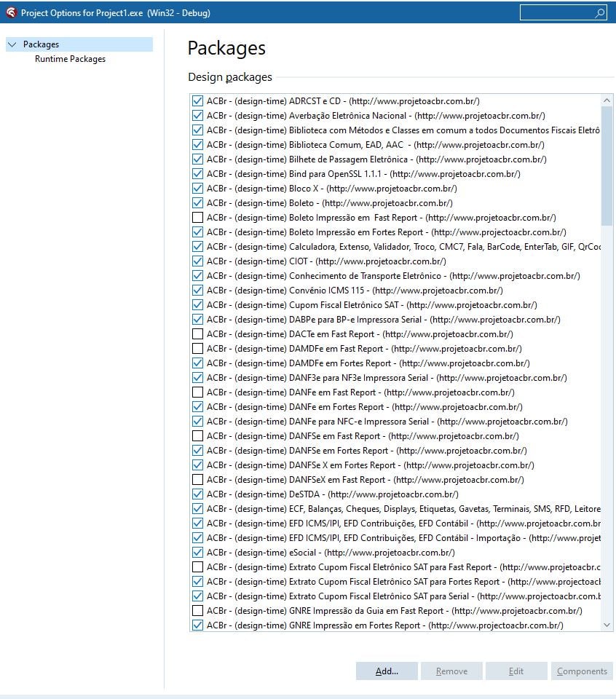Screen dimensions: 616x699
Task: Click the Remove button
Action: tap(451, 671)
